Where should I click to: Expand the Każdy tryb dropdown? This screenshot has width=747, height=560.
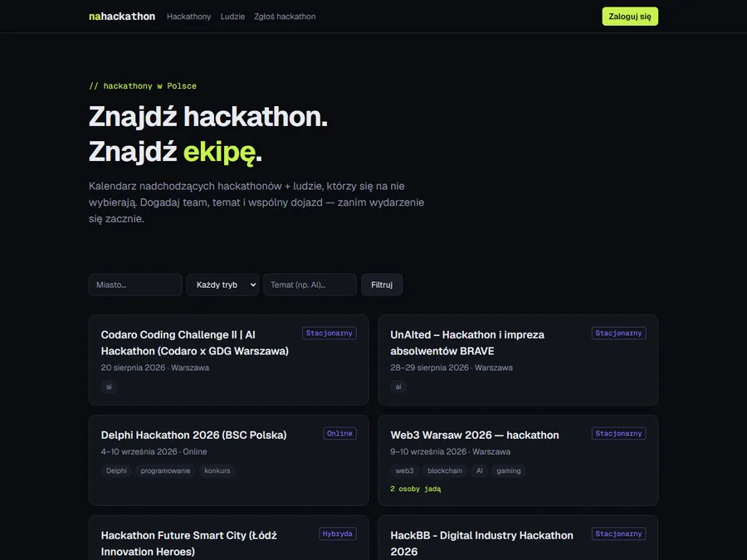pos(222,285)
